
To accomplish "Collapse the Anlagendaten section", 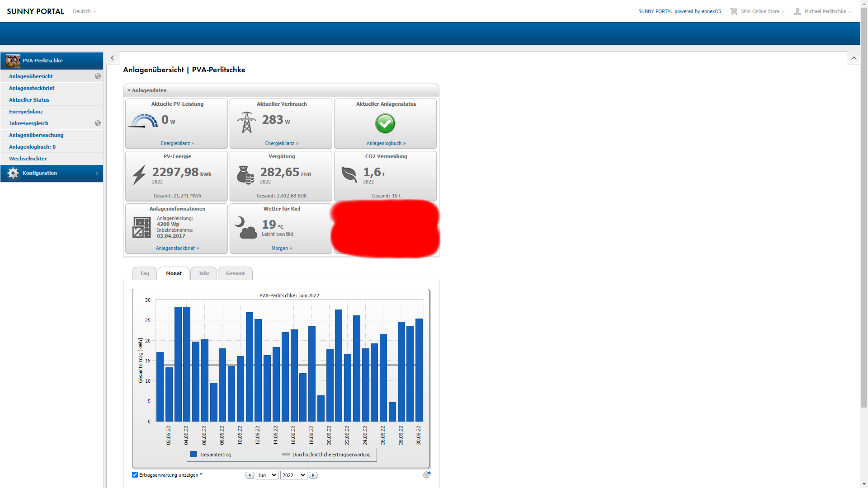I will [129, 90].
